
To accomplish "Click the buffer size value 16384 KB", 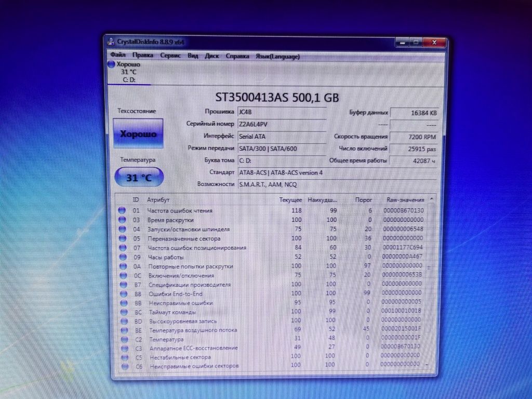I will (x=414, y=113).
